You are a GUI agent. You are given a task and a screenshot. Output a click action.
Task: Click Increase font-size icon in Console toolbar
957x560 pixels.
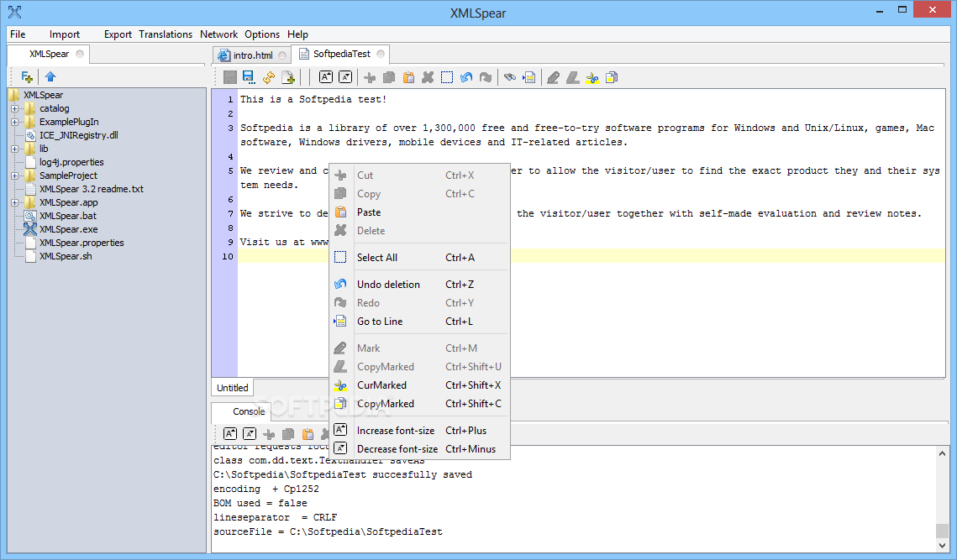pos(230,434)
